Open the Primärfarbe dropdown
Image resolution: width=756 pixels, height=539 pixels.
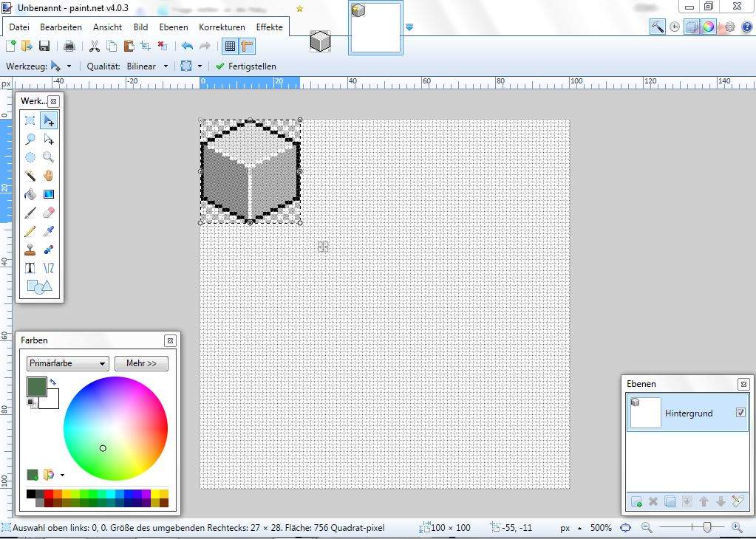click(x=67, y=363)
